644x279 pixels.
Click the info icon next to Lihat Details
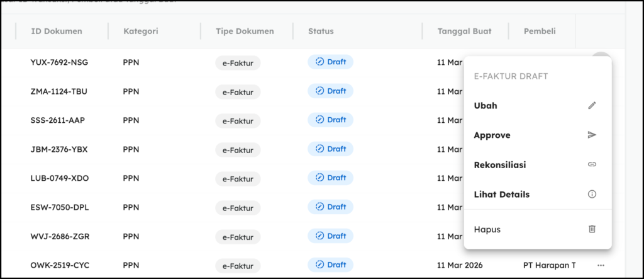591,195
